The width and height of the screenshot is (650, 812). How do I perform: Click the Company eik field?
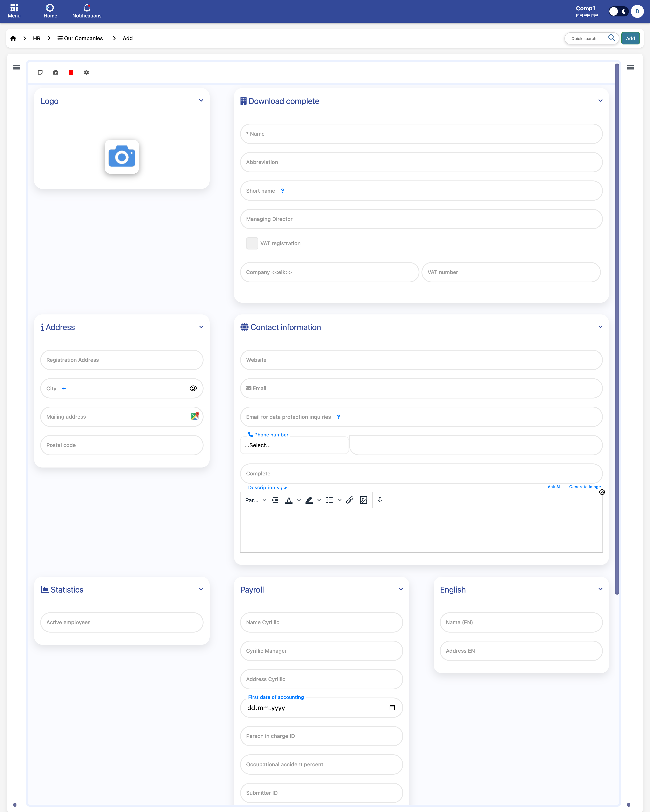coord(330,272)
